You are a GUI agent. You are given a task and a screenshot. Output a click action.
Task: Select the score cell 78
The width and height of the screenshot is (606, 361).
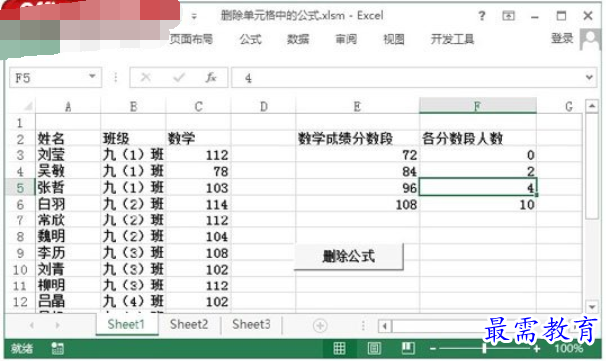click(x=199, y=171)
